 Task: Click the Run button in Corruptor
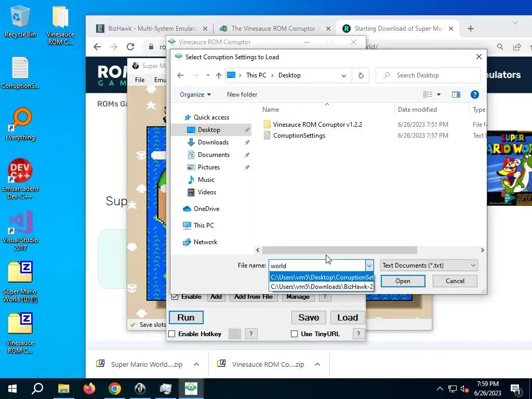(186, 317)
